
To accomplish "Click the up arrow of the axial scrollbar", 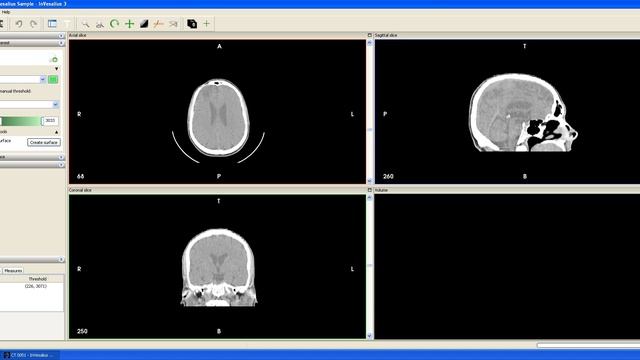I will coord(370,42).
